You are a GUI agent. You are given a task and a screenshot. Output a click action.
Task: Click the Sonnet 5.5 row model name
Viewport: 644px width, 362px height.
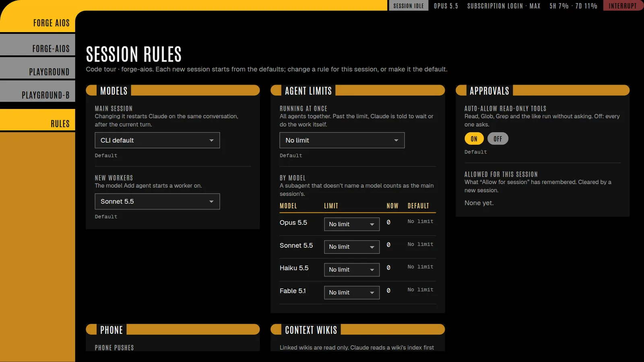coord(296,245)
